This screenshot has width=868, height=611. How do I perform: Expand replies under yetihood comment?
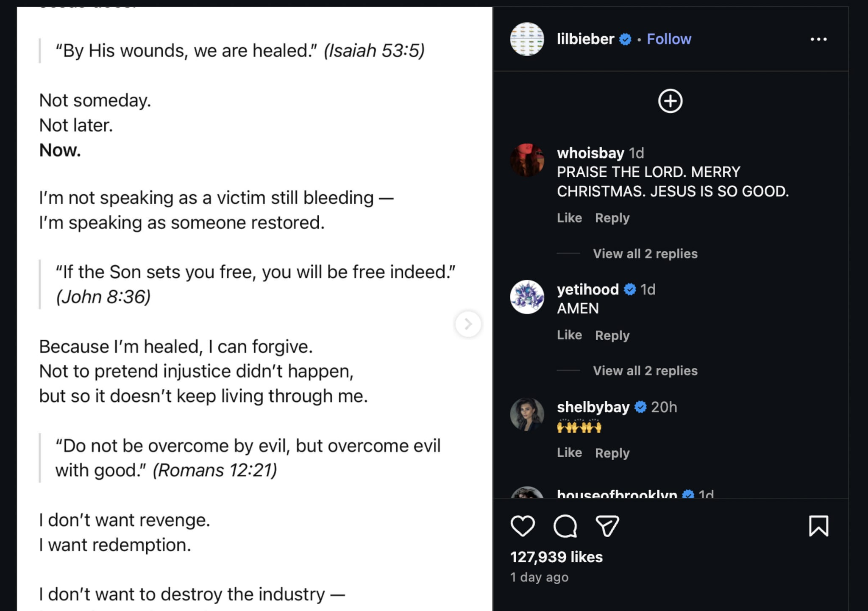click(x=645, y=371)
